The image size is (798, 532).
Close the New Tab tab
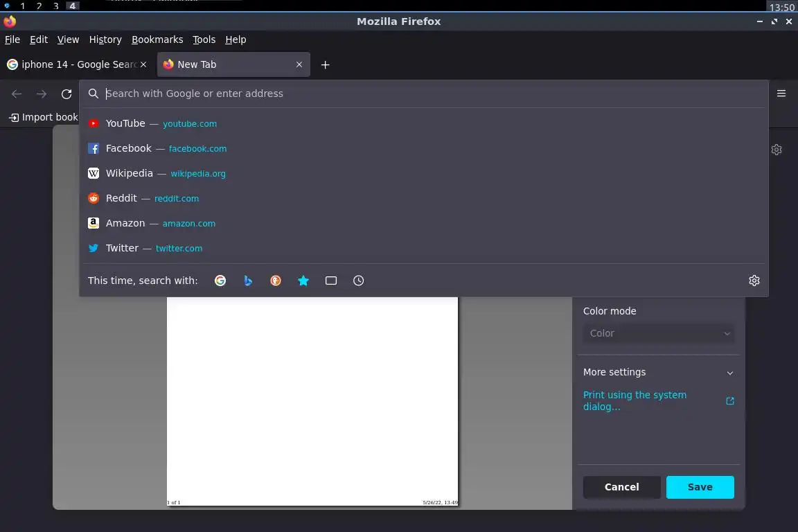coord(299,64)
